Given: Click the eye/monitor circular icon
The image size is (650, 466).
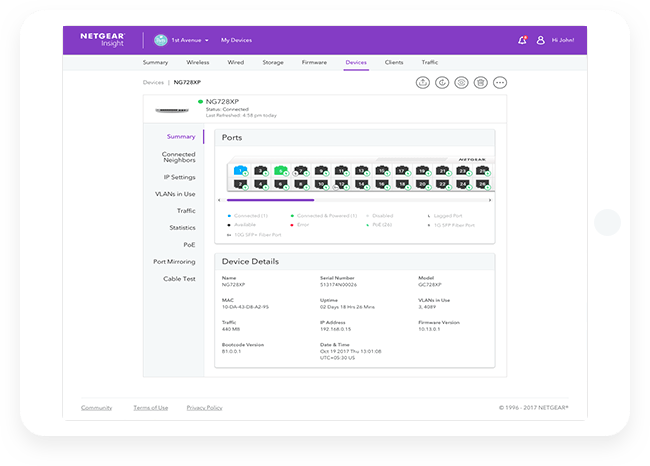Looking at the screenshot, I should [461, 83].
